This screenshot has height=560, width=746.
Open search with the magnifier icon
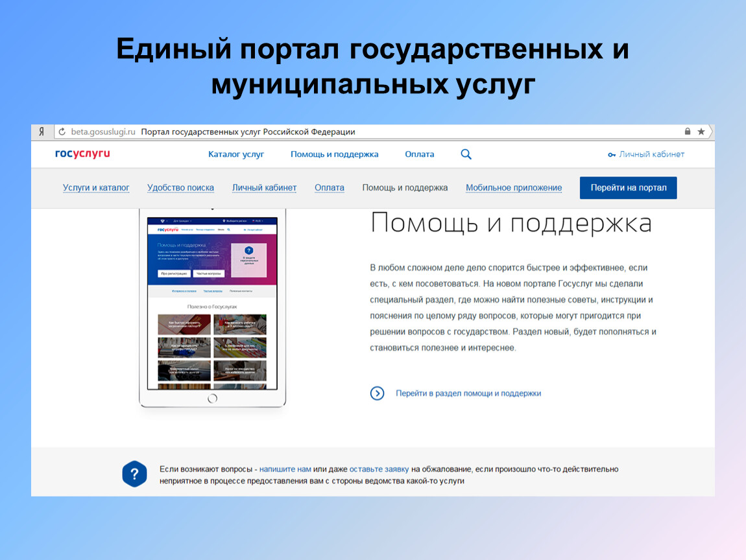[466, 154]
